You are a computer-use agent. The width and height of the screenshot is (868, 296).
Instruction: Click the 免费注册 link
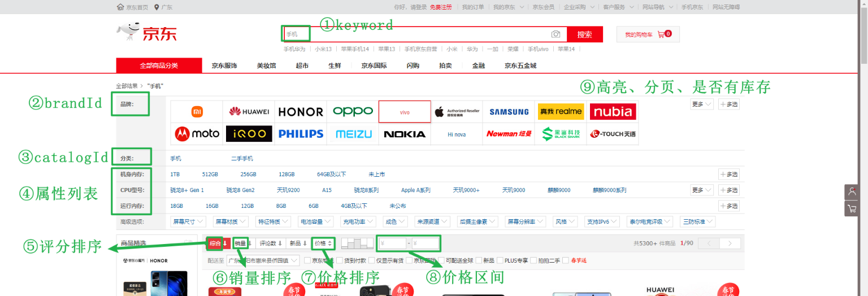click(x=441, y=7)
